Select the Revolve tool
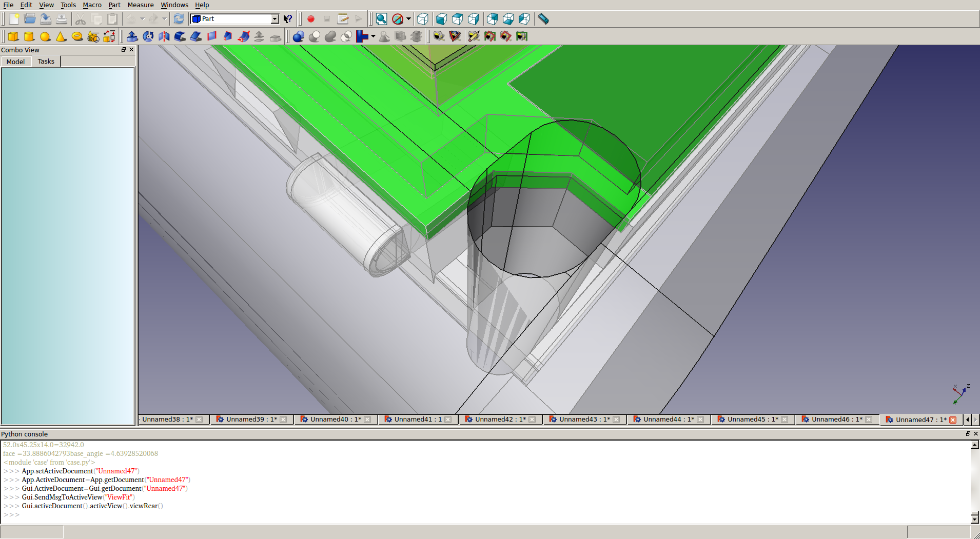Image resolution: width=980 pixels, height=539 pixels. pyautogui.click(x=148, y=36)
